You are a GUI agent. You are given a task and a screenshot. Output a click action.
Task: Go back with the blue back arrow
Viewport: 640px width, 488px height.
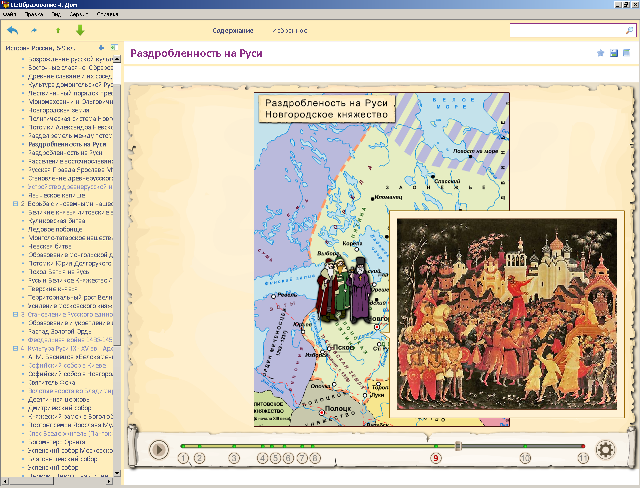(x=13, y=30)
